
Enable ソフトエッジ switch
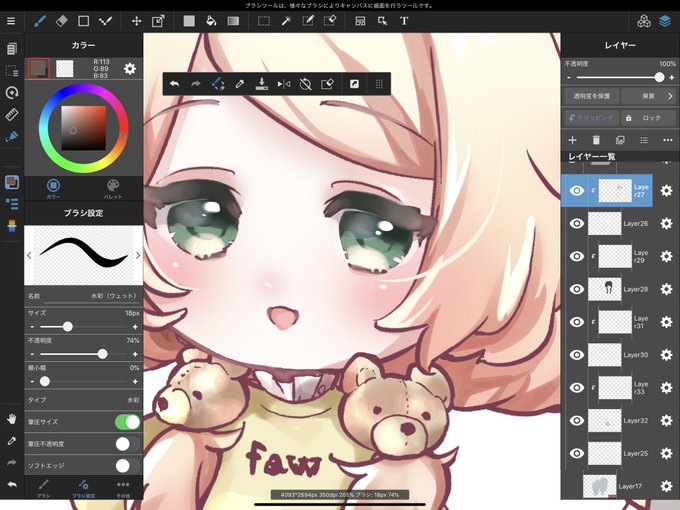click(128, 466)
